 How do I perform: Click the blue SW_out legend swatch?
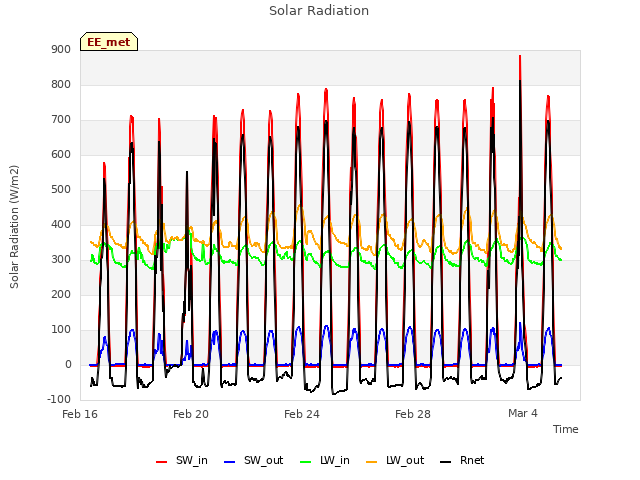click(x=230, y=462)
